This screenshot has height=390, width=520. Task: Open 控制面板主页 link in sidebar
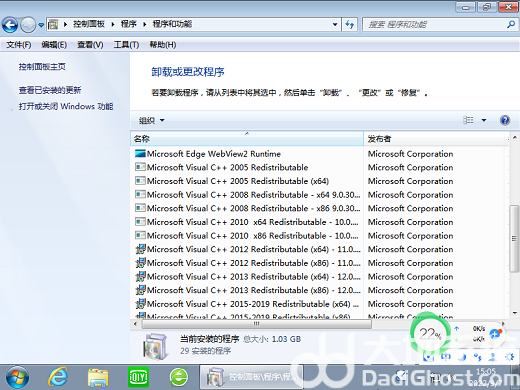pyautogui.click(x=42, y=67)
